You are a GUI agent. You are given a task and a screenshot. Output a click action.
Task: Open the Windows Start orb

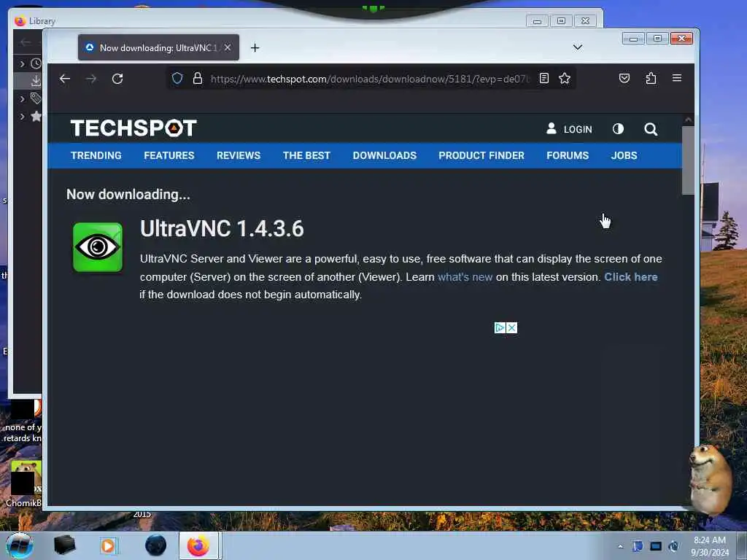click(x=20, y=545)
